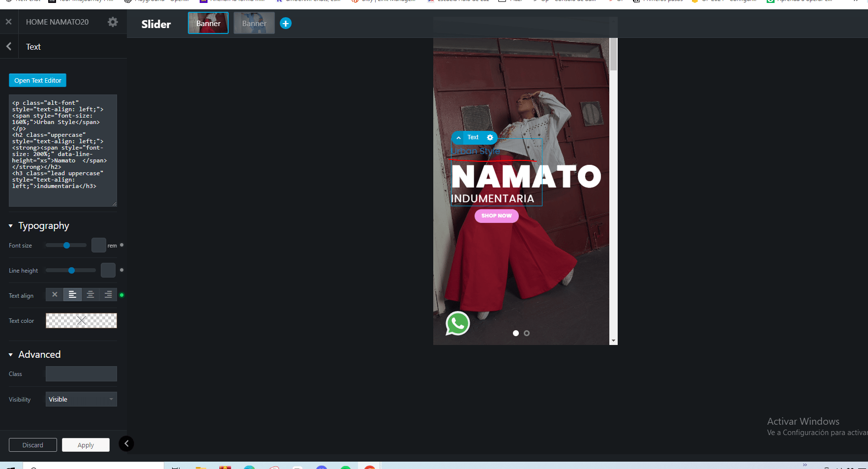
Task: Click the Text label on element toolbar
Action: click(473, 137)
